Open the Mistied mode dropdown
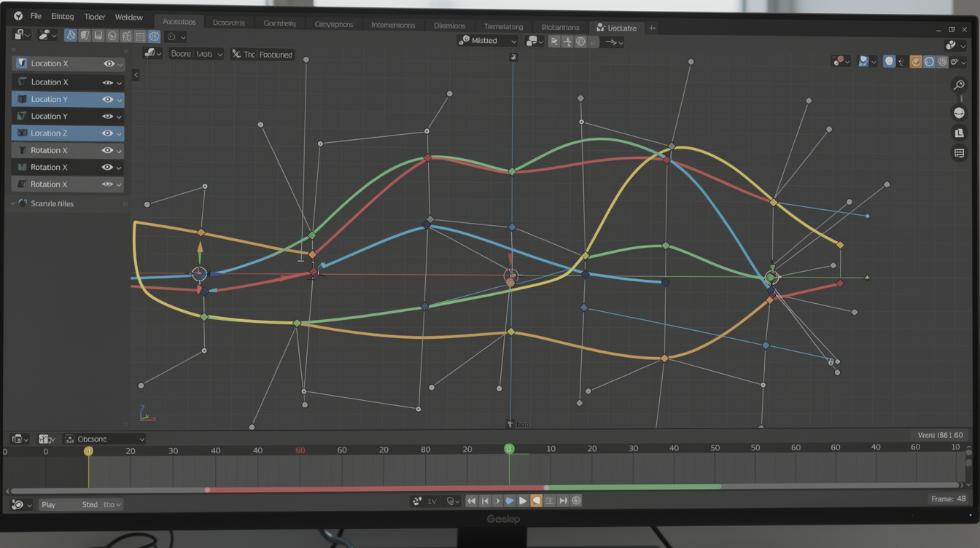The image size is (980, 548). coord(487,40)
